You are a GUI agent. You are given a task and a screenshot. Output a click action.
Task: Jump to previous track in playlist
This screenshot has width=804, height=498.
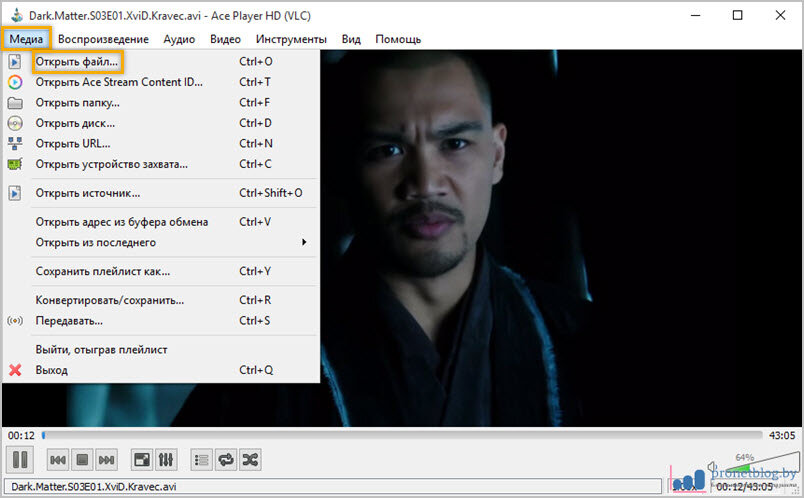(x=57, y=460)
